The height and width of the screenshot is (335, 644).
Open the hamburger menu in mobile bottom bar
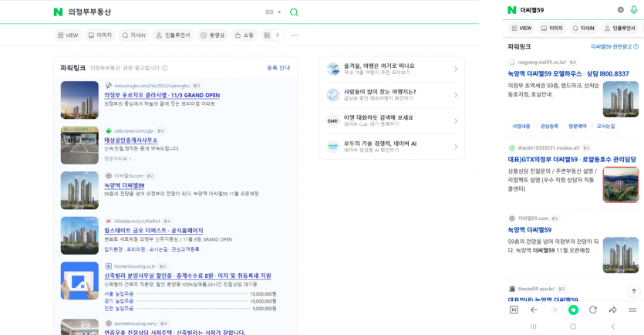[x=632, y=310]
